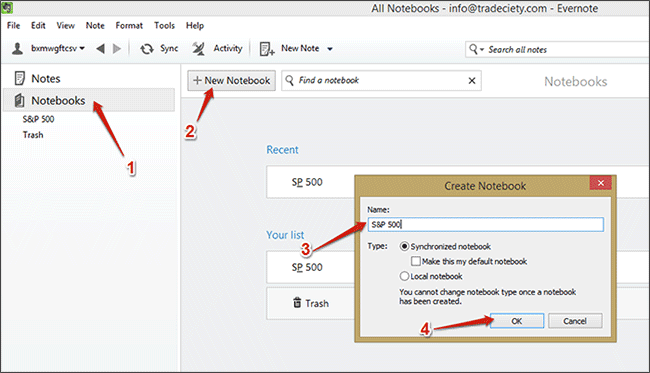
Task: Open the search options magnifier dropdown
Action: coord(476,49)
